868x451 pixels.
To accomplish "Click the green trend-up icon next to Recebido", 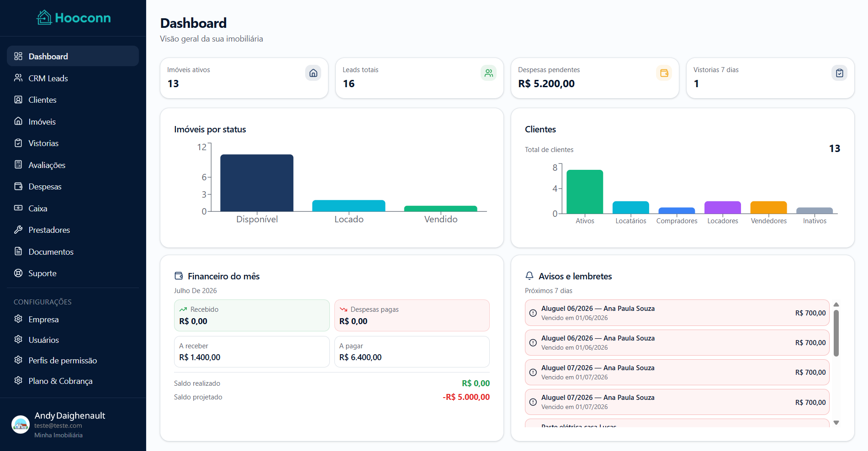I will 183,309.
